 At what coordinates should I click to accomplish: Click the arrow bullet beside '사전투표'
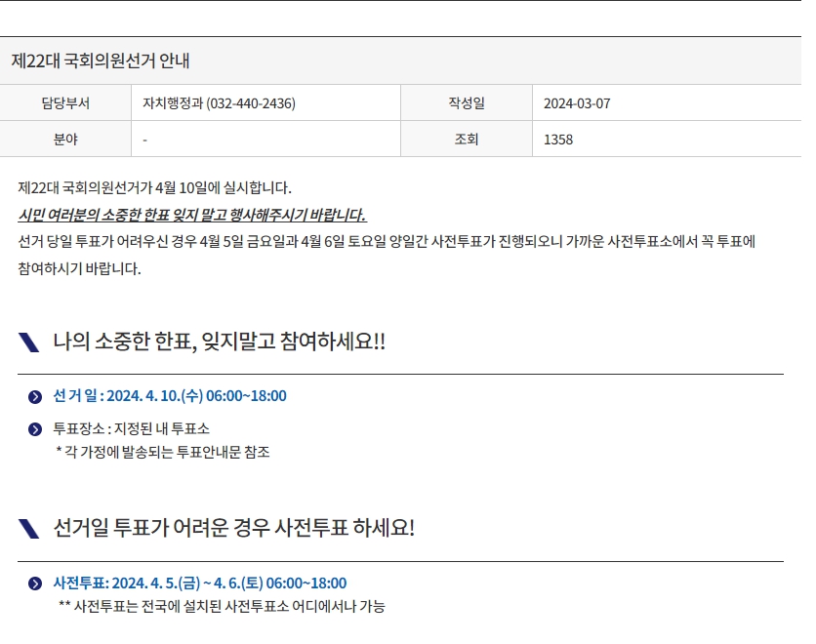point(35,584)
